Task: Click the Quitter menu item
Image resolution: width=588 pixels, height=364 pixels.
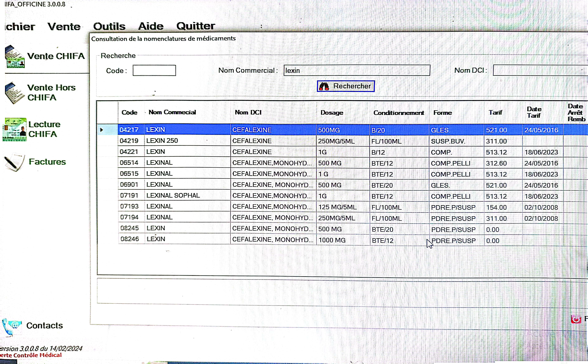Action: 195,26
